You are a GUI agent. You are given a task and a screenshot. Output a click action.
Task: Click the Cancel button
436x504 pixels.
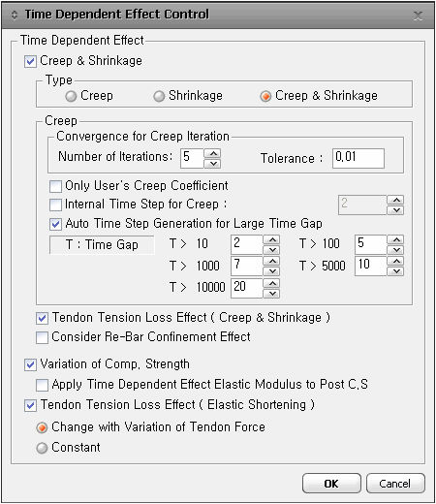(395, 484)
